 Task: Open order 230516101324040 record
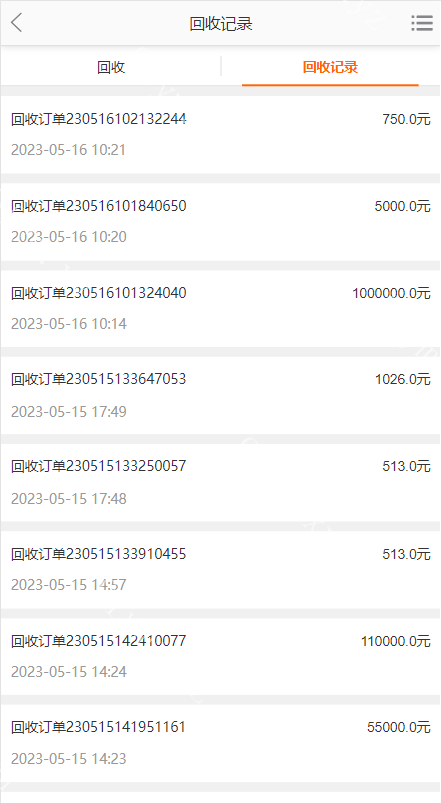click(220, 309)
